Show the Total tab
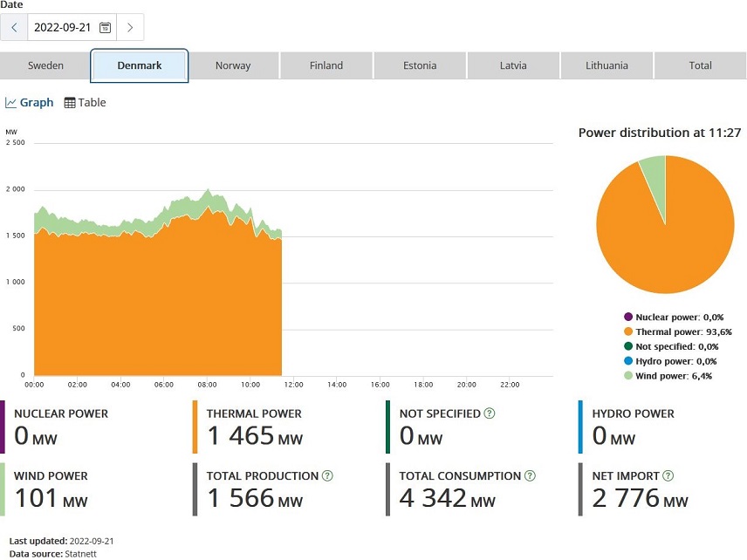Screen dimensions: 747x560 [x=700, y=65]
